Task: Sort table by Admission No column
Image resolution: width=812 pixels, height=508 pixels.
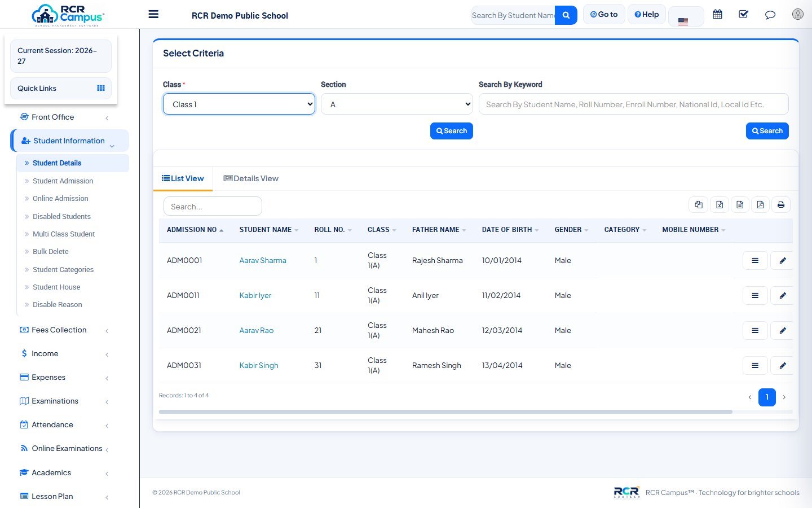Action: [195, 230]
